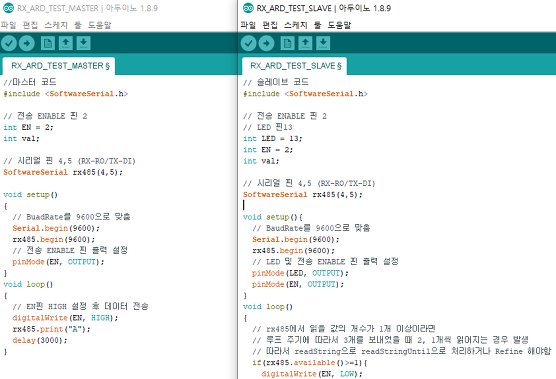
Task: Open 도움말 menu in MASTER window
Action: click(x=100, y=25)
